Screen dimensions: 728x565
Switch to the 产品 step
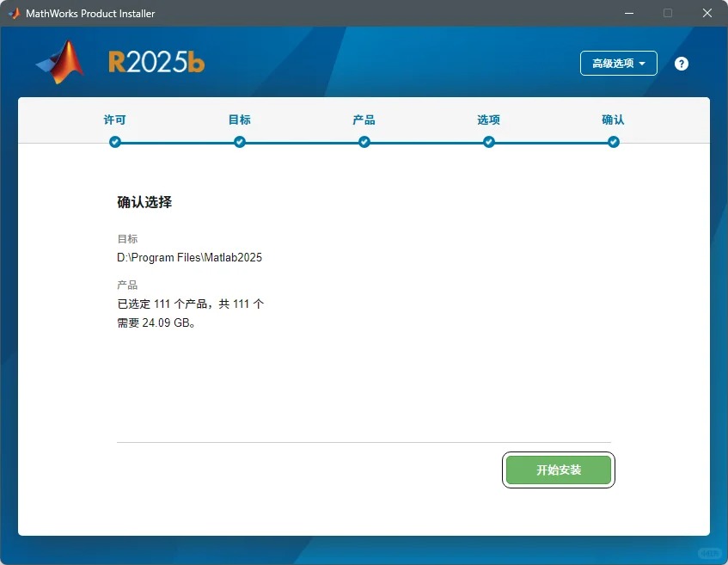364,120
